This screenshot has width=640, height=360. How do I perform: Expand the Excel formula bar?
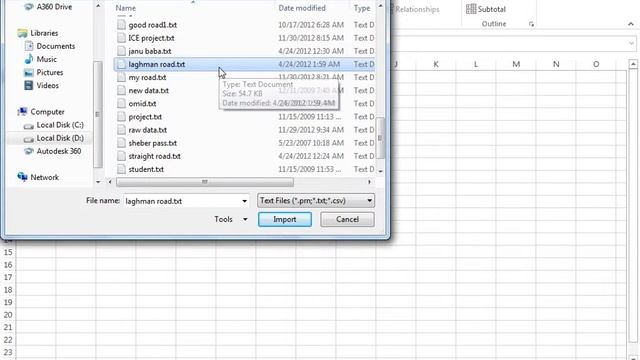(631, 43)
